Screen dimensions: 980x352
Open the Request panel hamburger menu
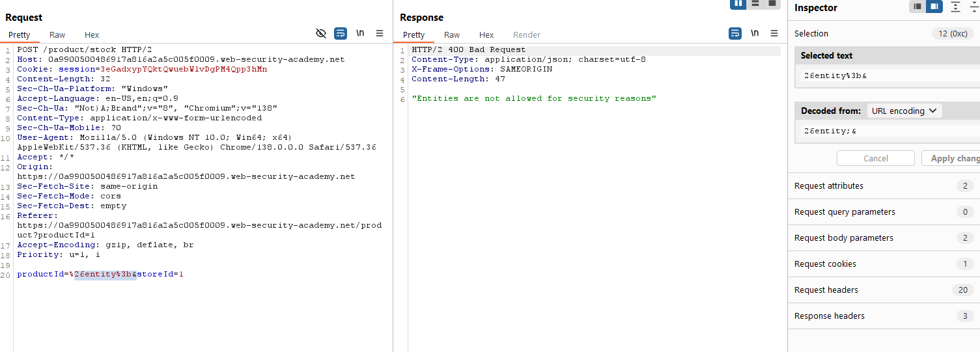[x=380, y=34]
